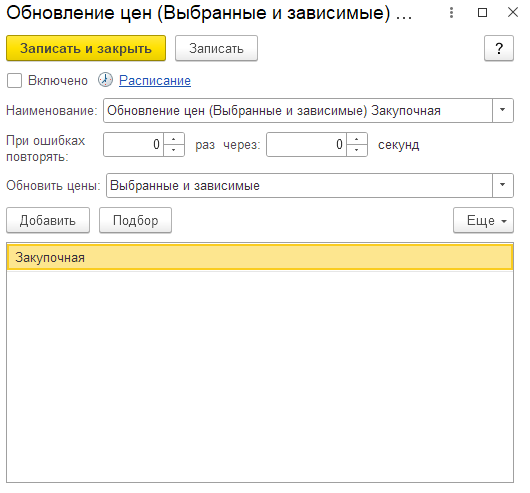Viewport: 530px width, 493px height.
Task: Click the schedule clock icon
Action: [x=105, y=80]
